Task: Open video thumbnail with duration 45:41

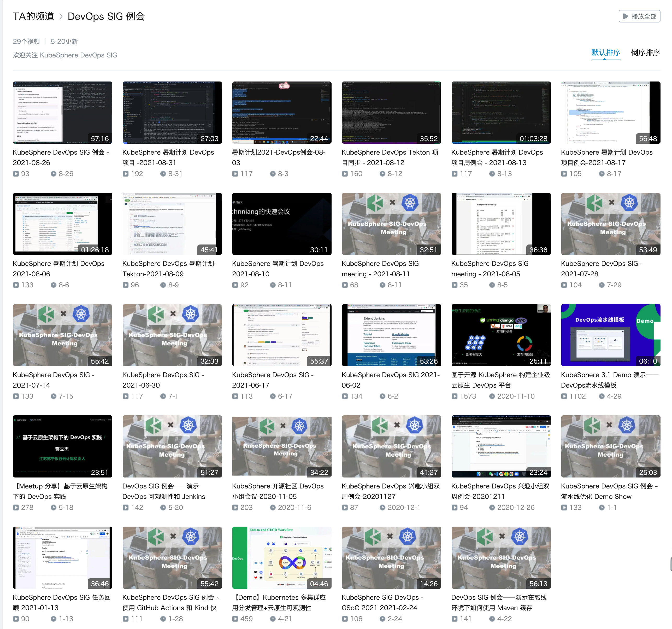Action: pyautogui.click(x=172, y=224)
